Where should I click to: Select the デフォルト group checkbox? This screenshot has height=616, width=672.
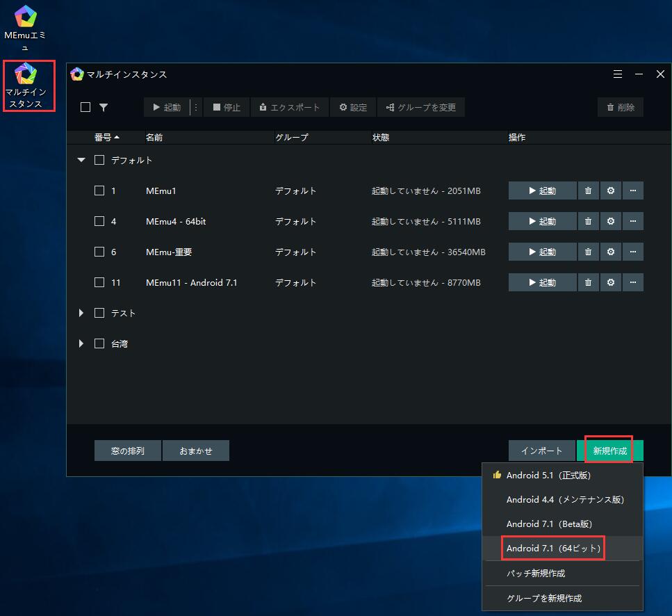pyautogui.click(x=99, y=160)
